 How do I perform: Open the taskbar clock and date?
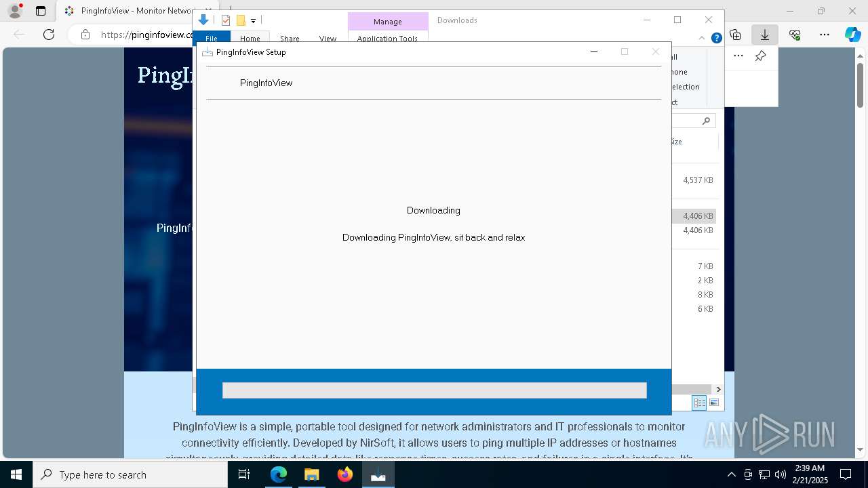(x=809, y=474)
